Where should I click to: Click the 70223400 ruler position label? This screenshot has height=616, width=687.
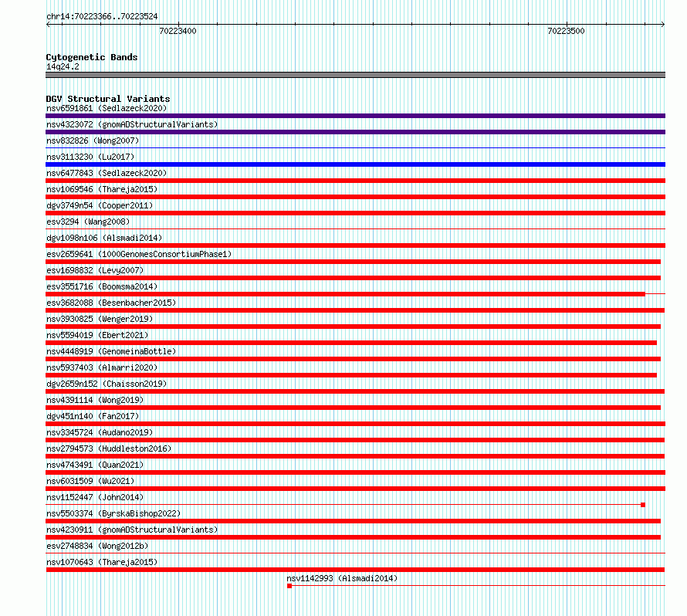[x=178, y=31]
